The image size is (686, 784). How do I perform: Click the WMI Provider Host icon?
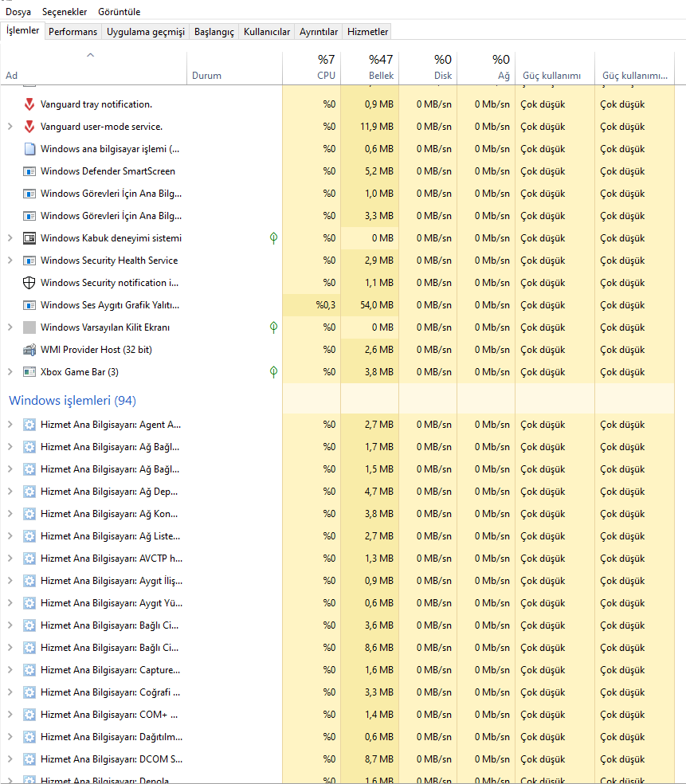29,350
